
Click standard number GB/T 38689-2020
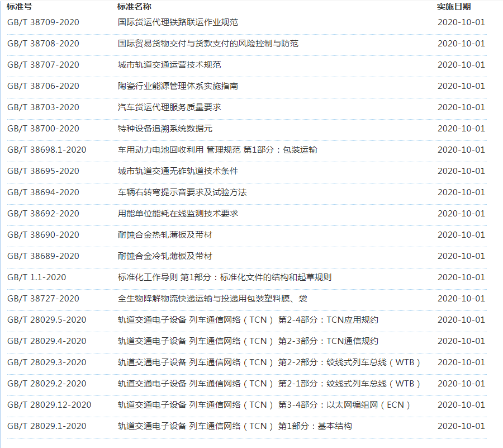pos(43,256)
